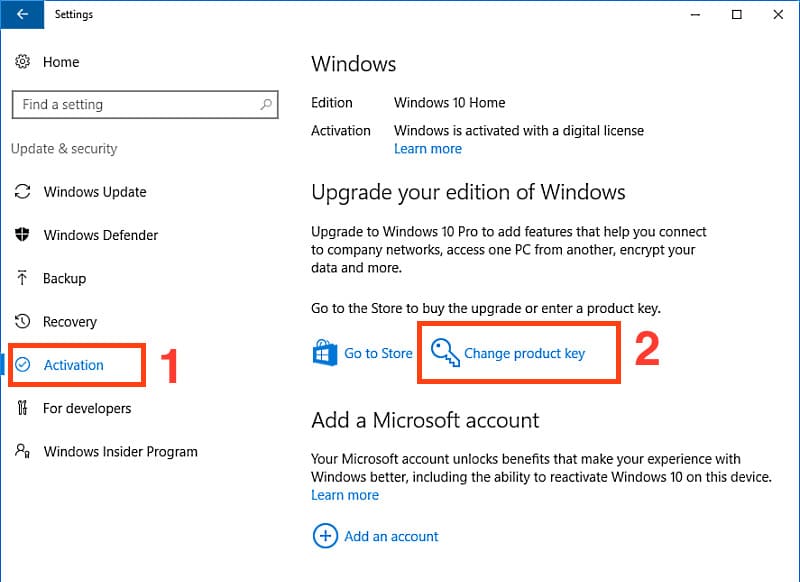The height and width of the screenshot is (582, 800).
Task: Open Windows Update using its refresh icon
Action: point(23,192)
